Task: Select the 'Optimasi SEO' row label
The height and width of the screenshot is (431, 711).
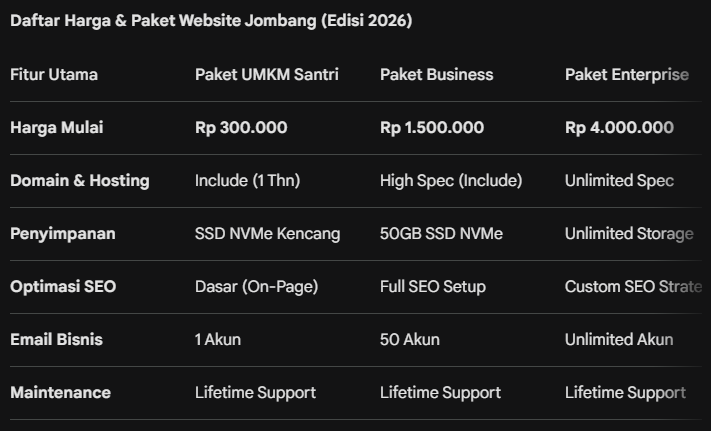Action: (63, 286)
